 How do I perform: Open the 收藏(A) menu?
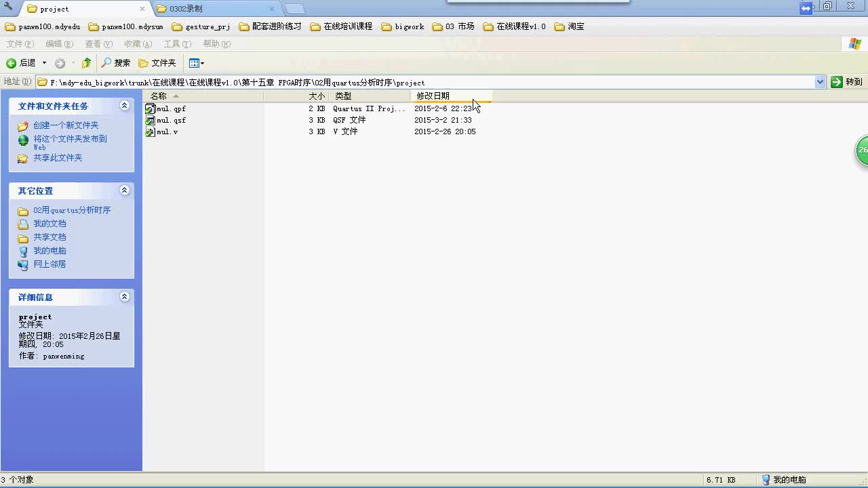tap(138, 44)
